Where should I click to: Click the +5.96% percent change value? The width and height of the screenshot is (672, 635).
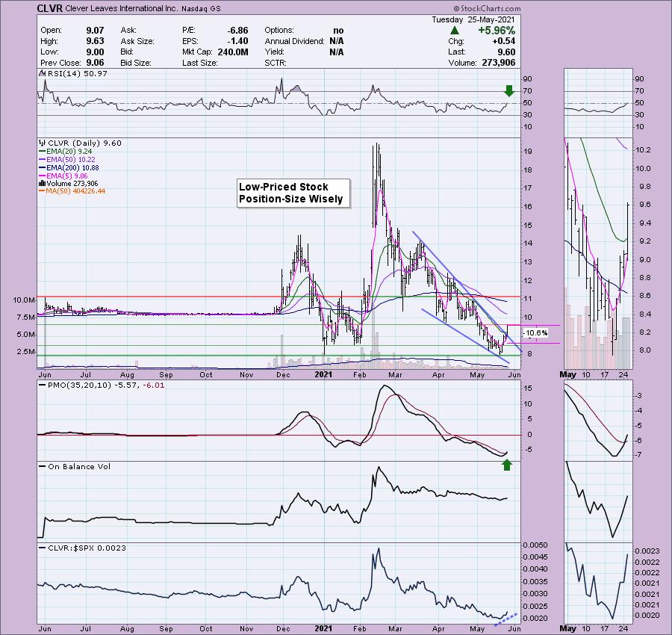pos(497,31)
